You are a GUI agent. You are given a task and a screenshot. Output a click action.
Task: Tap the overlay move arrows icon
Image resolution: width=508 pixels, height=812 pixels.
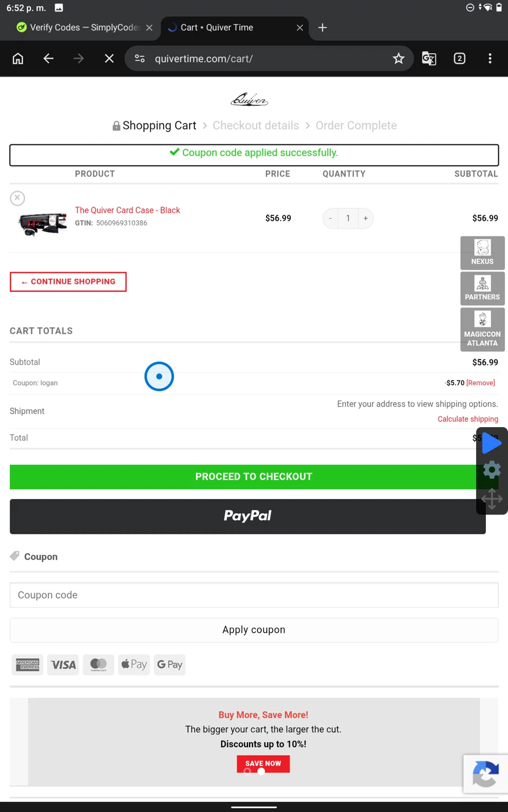tap(492, 499)
